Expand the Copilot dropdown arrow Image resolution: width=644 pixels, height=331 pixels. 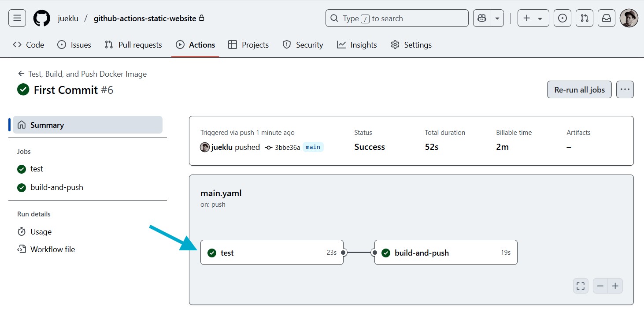pyautogui.click(x=497, y=19)
